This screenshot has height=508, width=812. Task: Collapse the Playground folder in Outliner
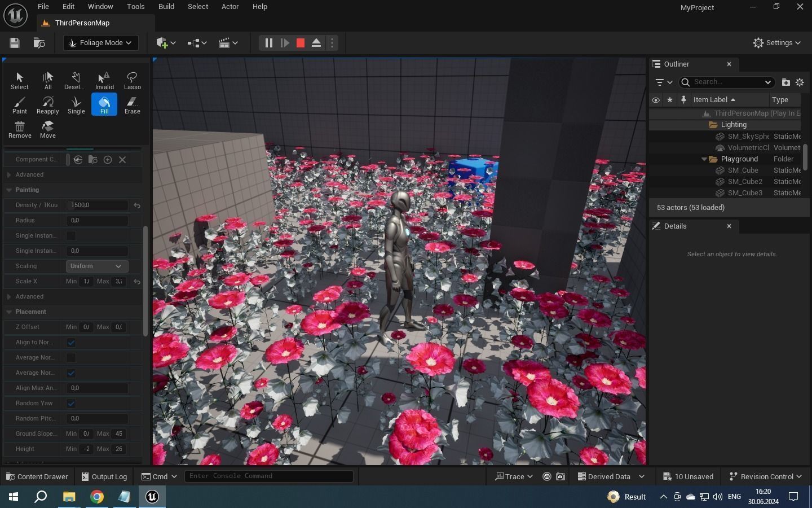click(x=704, y=159)
